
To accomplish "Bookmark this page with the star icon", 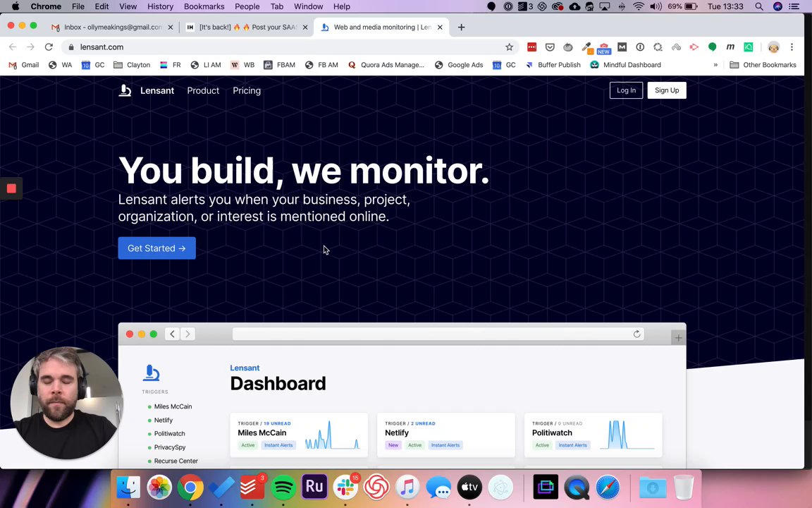I will coord(509,47).
